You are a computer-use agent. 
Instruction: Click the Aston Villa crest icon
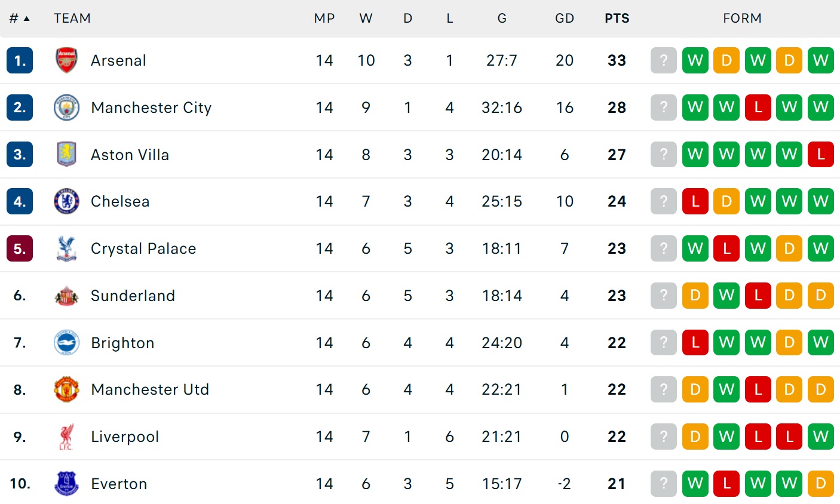(x=66, y=154)
